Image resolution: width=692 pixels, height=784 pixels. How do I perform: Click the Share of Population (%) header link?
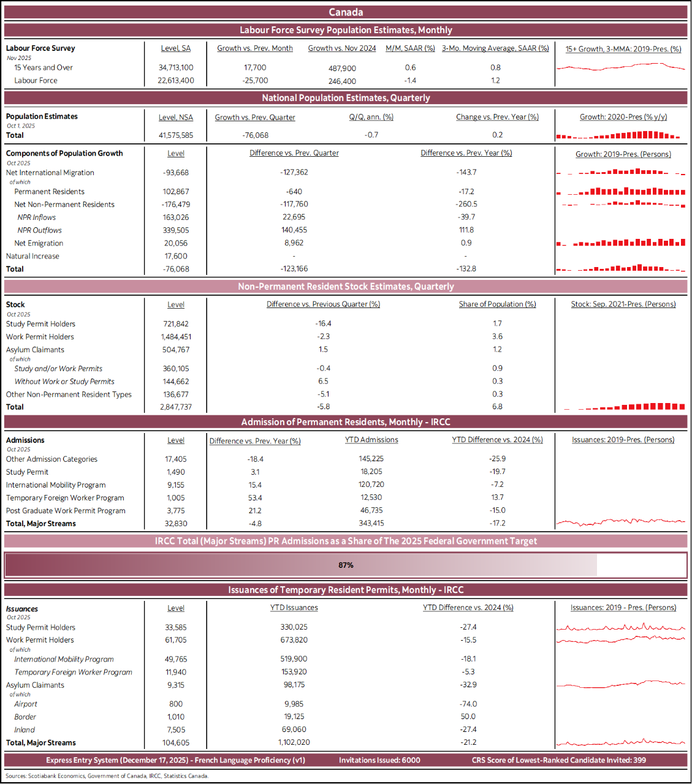[497, 304]
